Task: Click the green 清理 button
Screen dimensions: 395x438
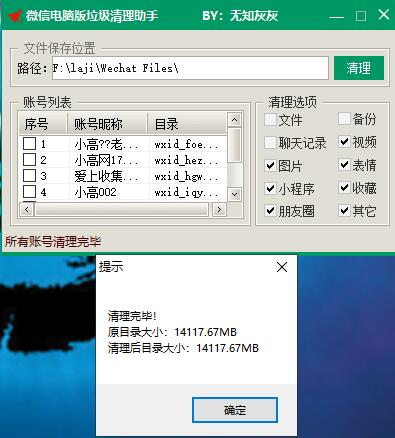Action: pos(359,68)
